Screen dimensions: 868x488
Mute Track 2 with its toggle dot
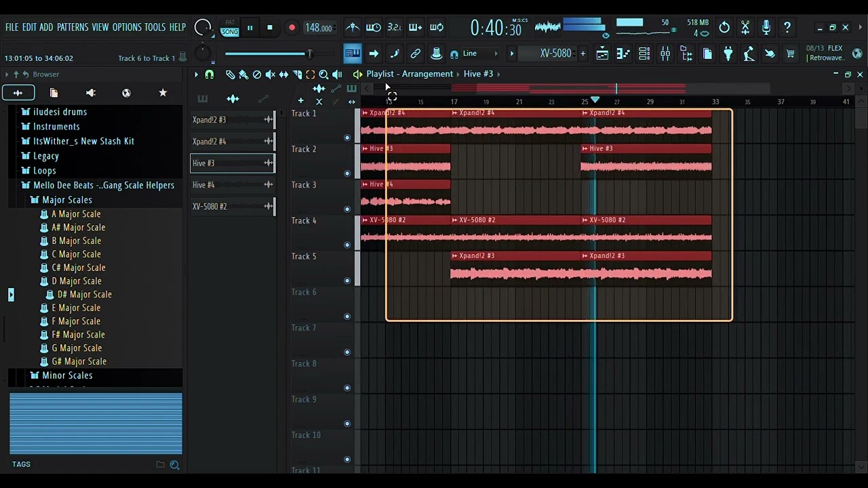(x=347, y=174)
